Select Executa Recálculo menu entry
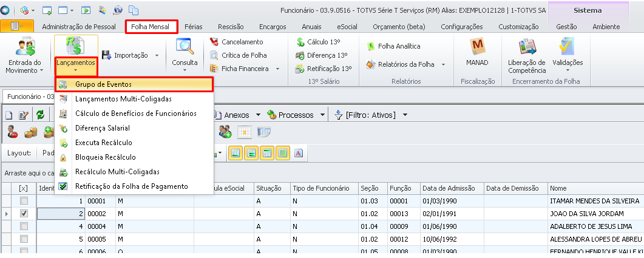The width and height of the screenshot is (644, 258). 134,143
